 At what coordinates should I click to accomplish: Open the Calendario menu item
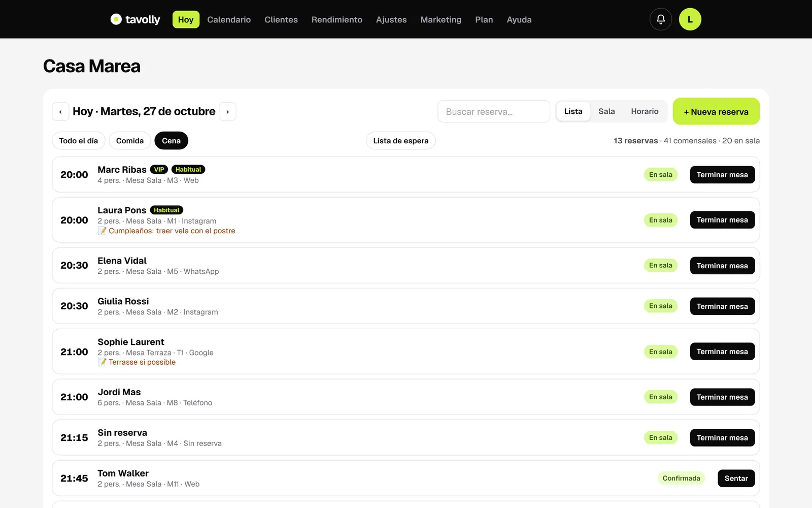point(229,20)
